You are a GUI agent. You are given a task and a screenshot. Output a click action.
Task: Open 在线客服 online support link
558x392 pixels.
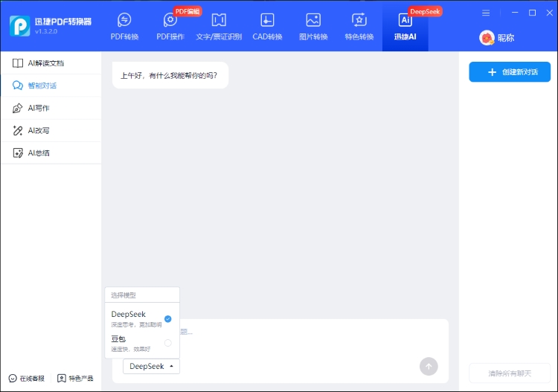(27, 379)
